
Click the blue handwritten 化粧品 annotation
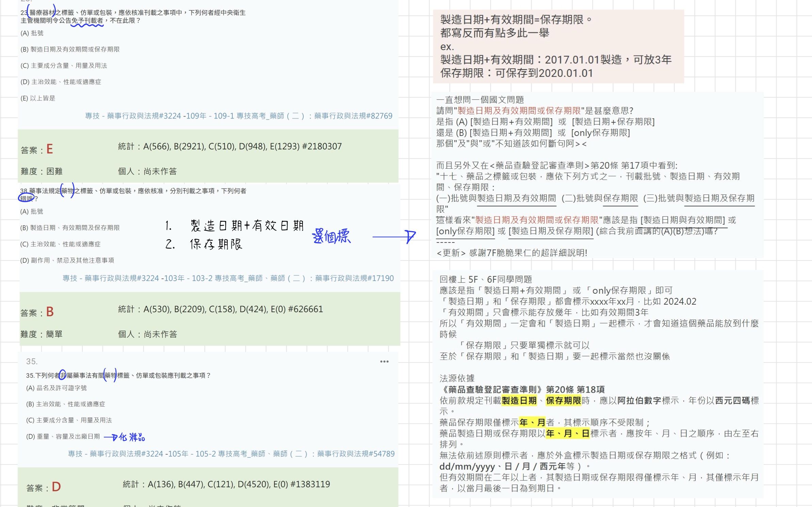click(x=132, y=437)
